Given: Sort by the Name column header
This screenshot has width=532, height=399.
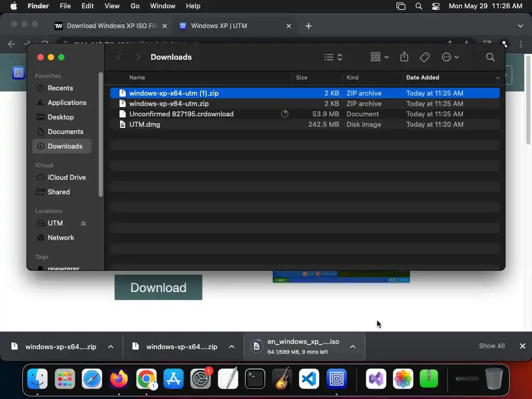Looking at the screenshot, I should [137, 78].
